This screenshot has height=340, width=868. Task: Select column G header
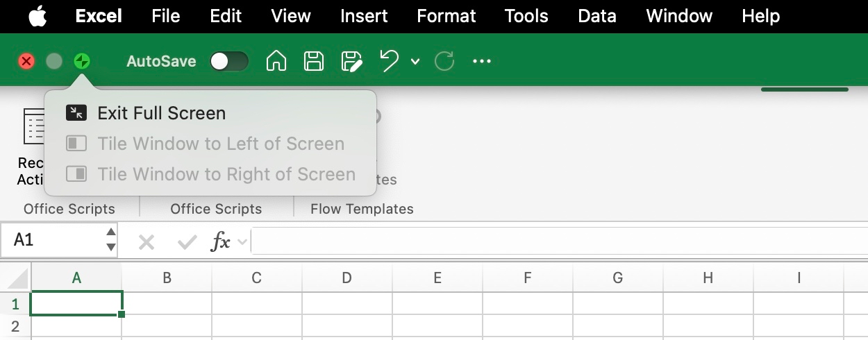[x=618, y=278]
